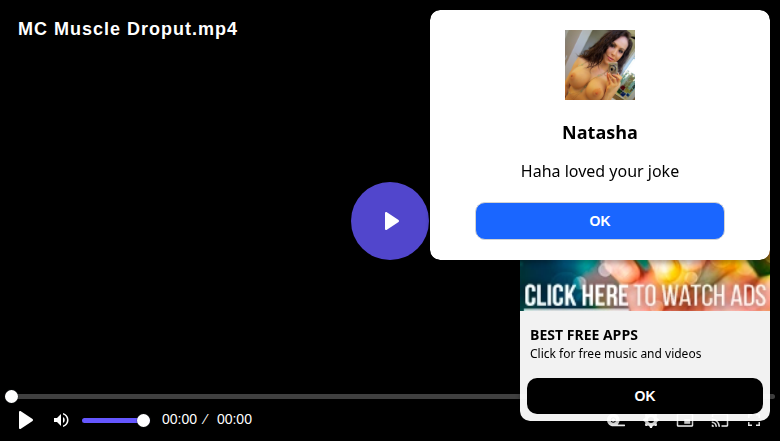Start the video with the large center play button
This screenshot has height=441, width=780.
[390, 221]
